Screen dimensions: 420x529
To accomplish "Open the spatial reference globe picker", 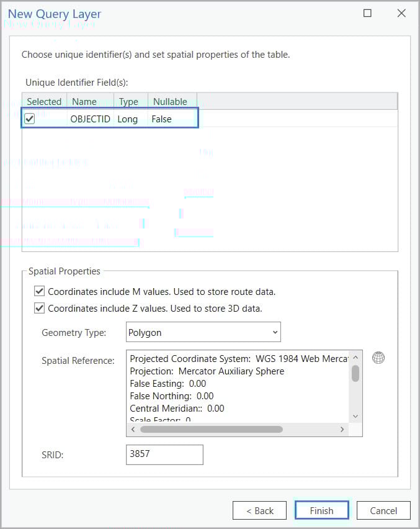I will click(378, 358).
